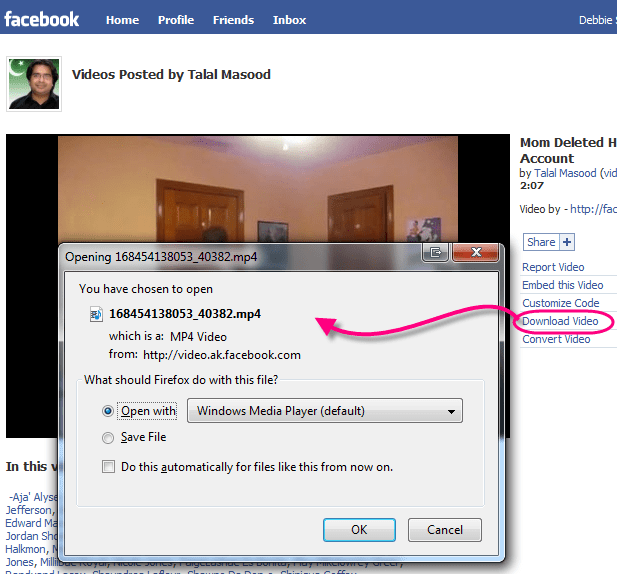Click the Mom Deleted video title
Screen dimensions: 617x574
pos(568,150)
